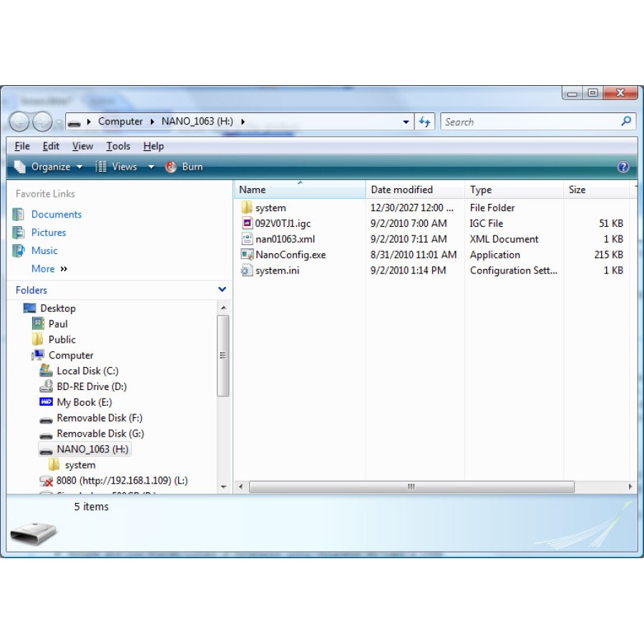Select Desktop in the folder tree
Screen dimensions: 644x644
pyautogui.click(x=58, y=308)
